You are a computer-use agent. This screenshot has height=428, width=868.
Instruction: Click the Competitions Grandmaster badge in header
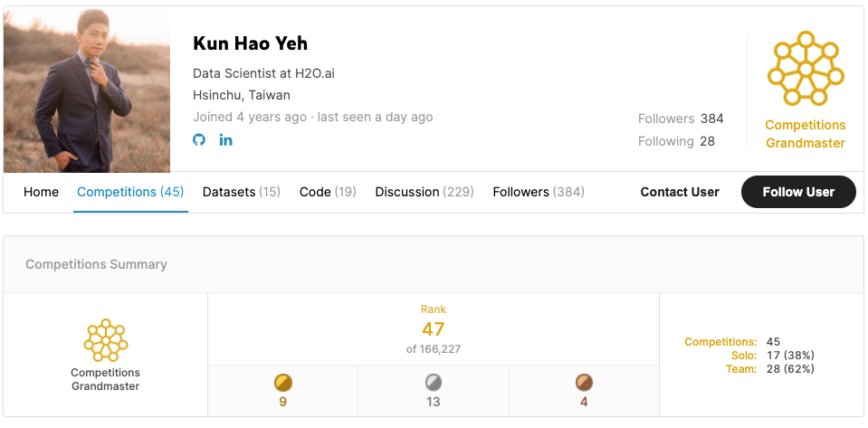click(x=805, y=71)
